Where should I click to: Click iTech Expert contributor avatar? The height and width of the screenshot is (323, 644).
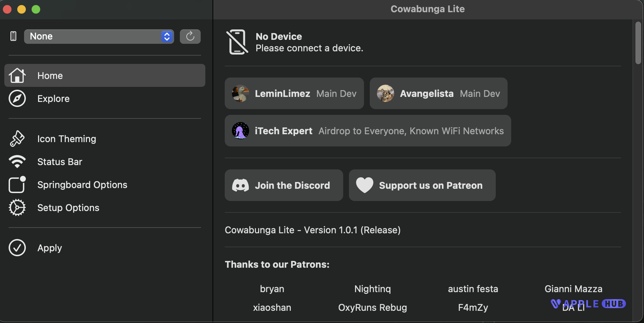pyautogui.click(x=241, y=131)
